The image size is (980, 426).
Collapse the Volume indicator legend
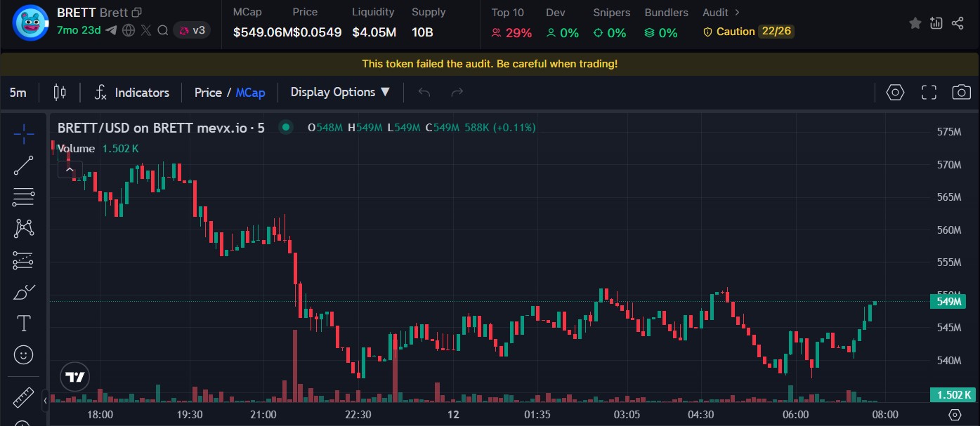coord(69,169)
